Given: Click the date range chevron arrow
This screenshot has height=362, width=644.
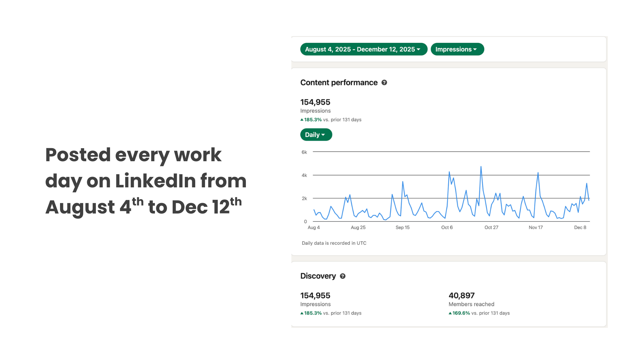Looking at the screenshot, I should [x=418, y=49].
